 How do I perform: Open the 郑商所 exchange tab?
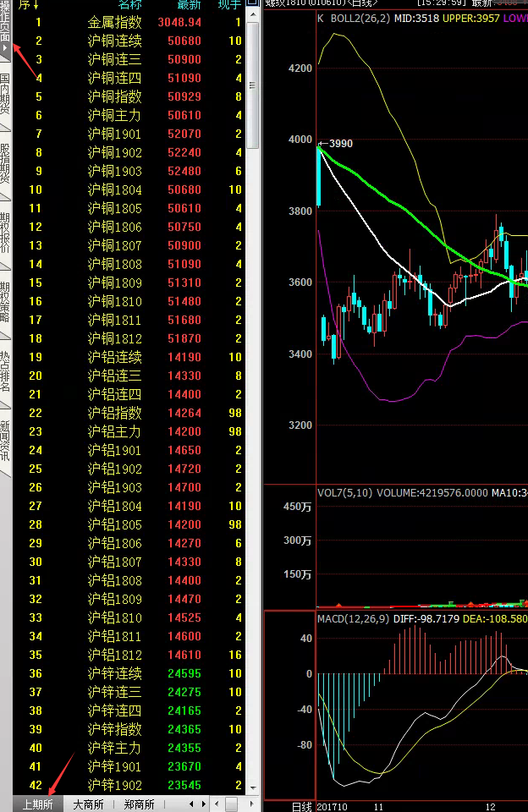tap(139, 804)
